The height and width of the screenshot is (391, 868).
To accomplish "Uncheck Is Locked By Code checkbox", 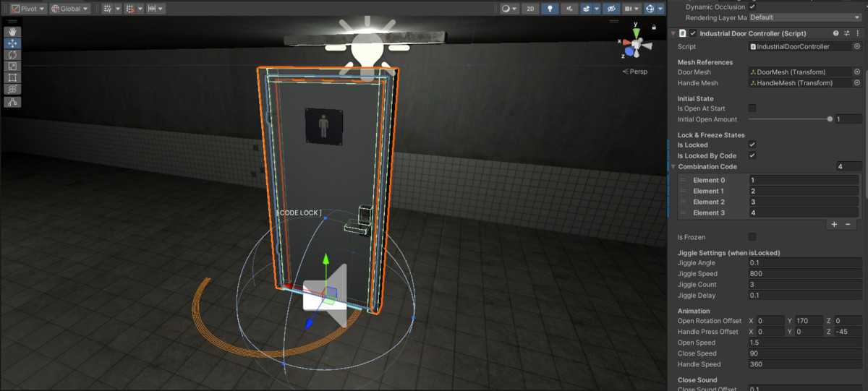I will (752, 155).
